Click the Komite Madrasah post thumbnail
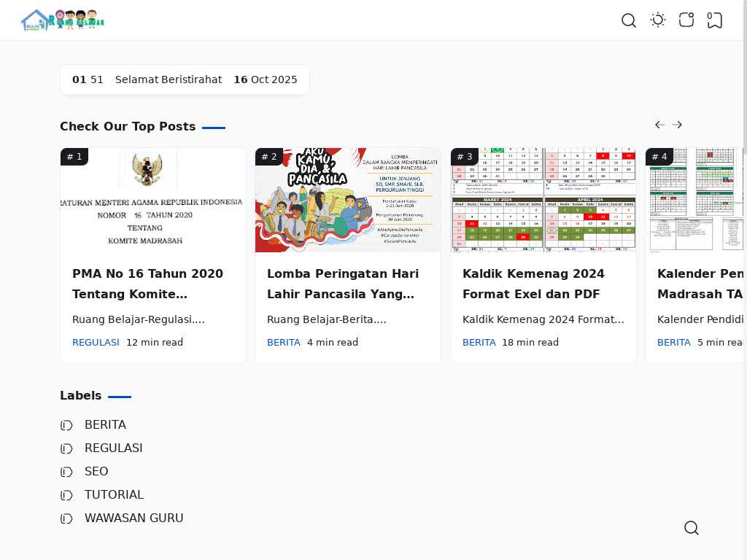 [x=153, y=201]
